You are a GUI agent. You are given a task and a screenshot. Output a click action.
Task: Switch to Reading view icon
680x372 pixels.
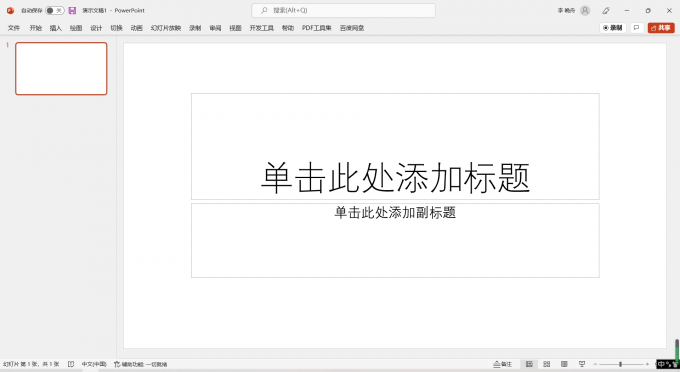pos(564,364)
